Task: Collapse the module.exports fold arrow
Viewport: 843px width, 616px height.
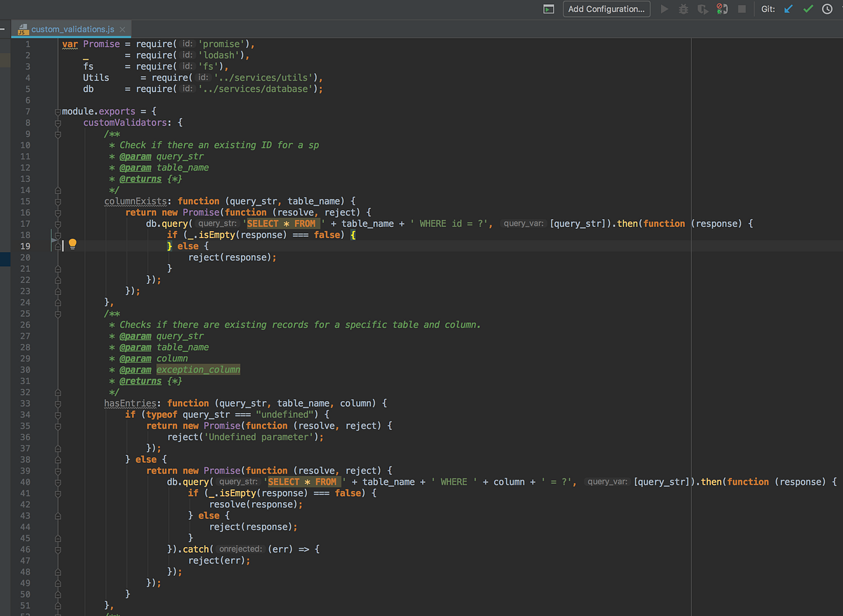Action: 58,111
